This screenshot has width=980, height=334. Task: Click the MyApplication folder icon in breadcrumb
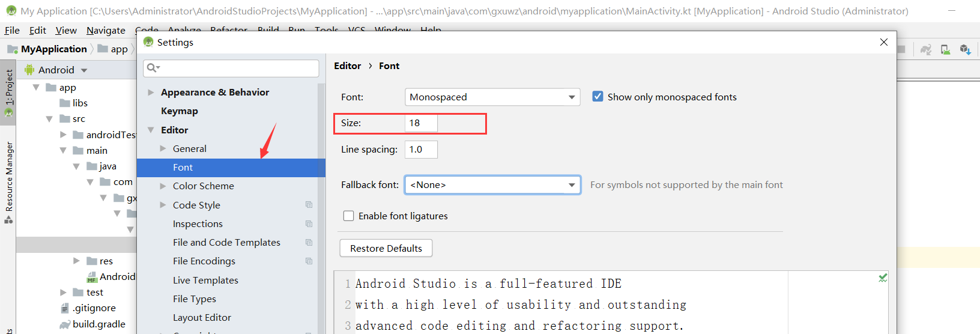click(13, 49)
